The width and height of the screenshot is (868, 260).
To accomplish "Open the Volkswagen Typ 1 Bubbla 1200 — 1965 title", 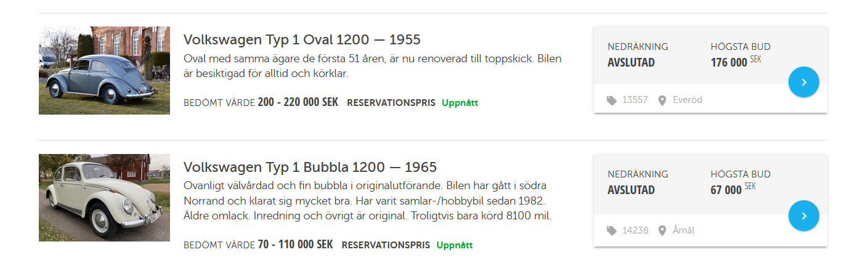I will click(x=310, y=167).
